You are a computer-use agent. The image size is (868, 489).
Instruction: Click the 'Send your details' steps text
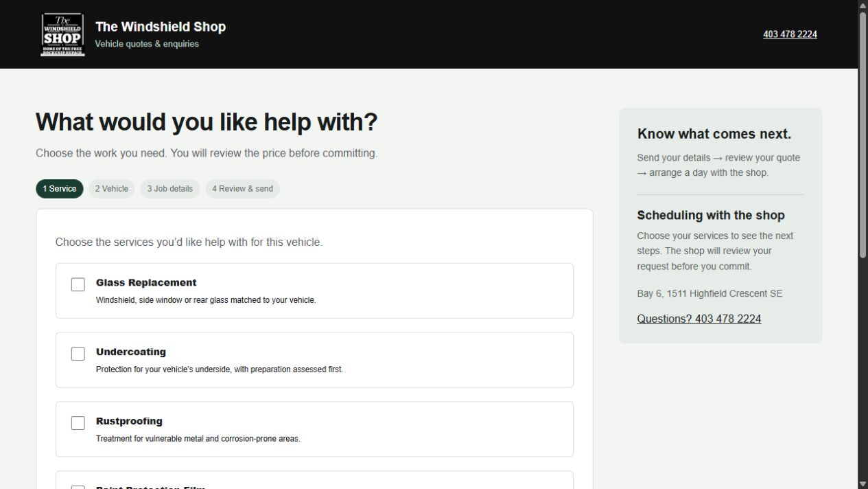click(x=718, y=165)
